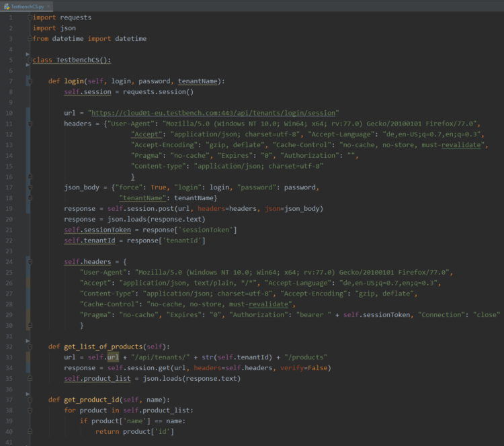Click the "bearer " string on line 29
504x446 pixels.
tap(313, 315)
